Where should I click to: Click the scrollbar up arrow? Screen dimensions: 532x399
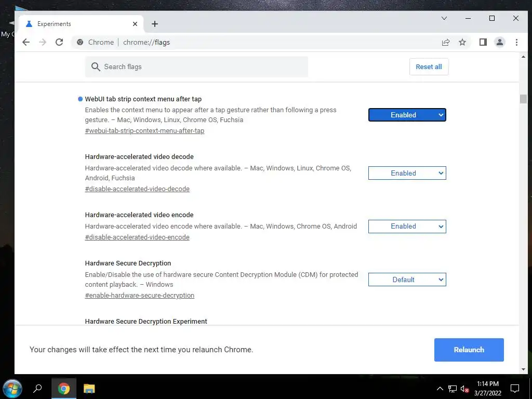click(523, 57)
